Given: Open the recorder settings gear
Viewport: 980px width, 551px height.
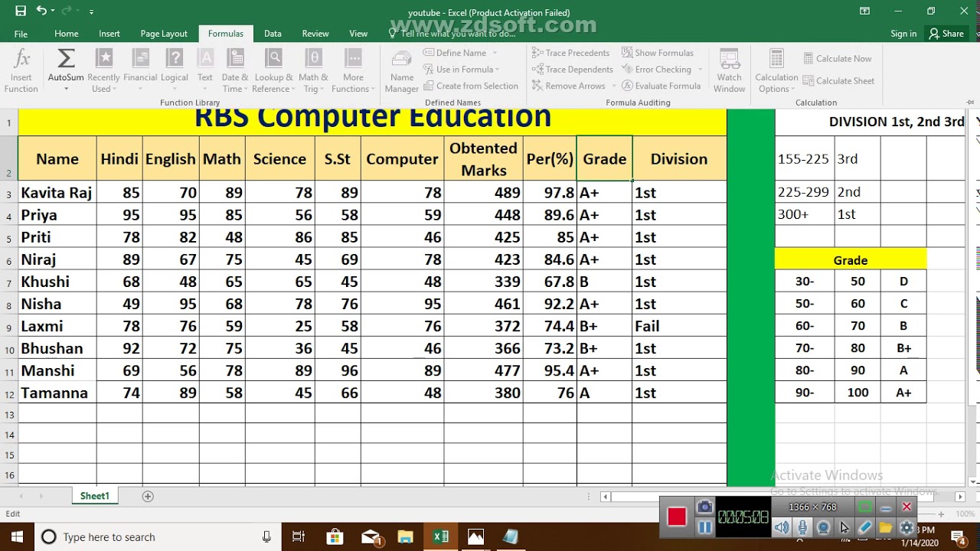Looking at the screenshot, I should [906, 527].
